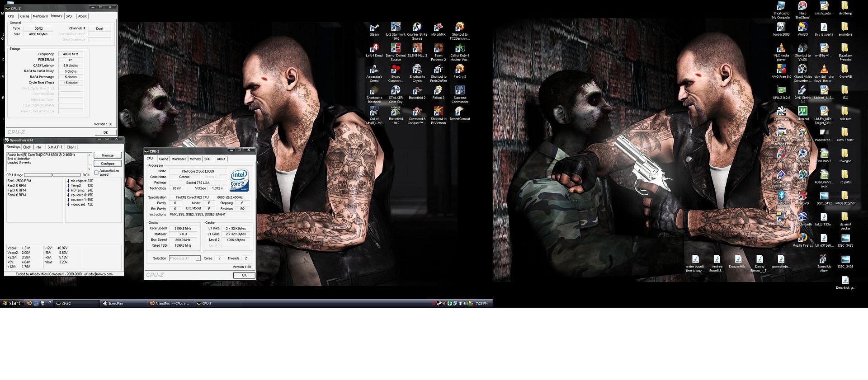Viewport: 868px width, 380px height.
Task: Open the Mainboard tab in the lower CPU-Z window
Action: (x=179, y=159)
